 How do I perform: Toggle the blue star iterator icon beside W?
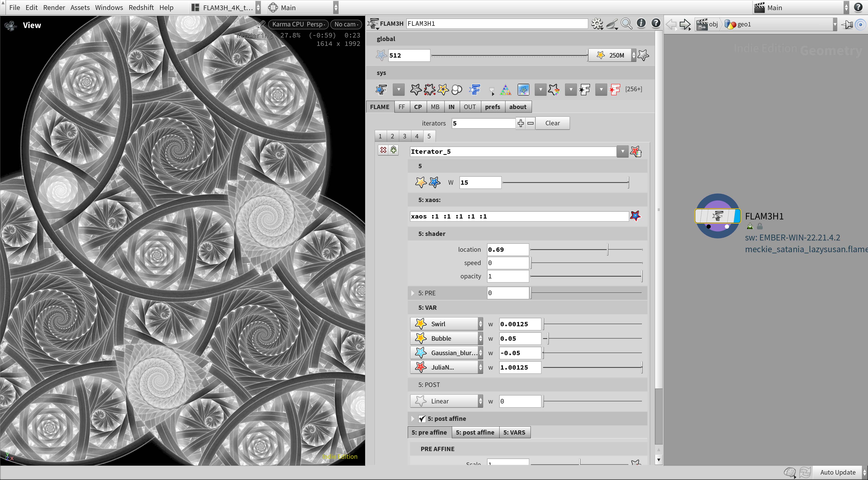[434, 182]
